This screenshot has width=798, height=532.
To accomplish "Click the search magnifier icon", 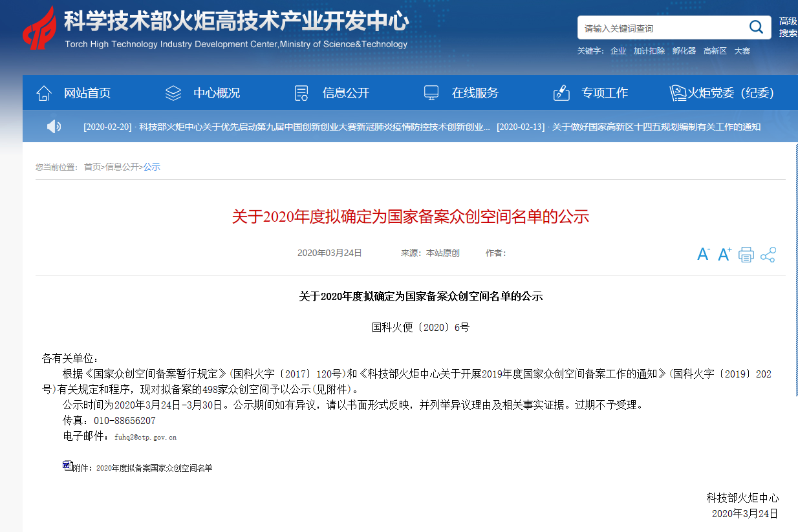I will click(756, 27).
